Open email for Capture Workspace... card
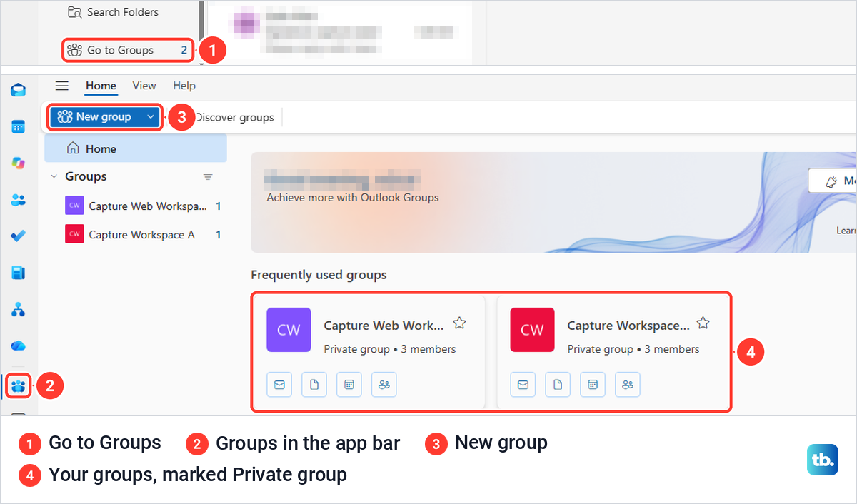Image resolution: width=857 pixels, height=504 pixels. [523, 385]
